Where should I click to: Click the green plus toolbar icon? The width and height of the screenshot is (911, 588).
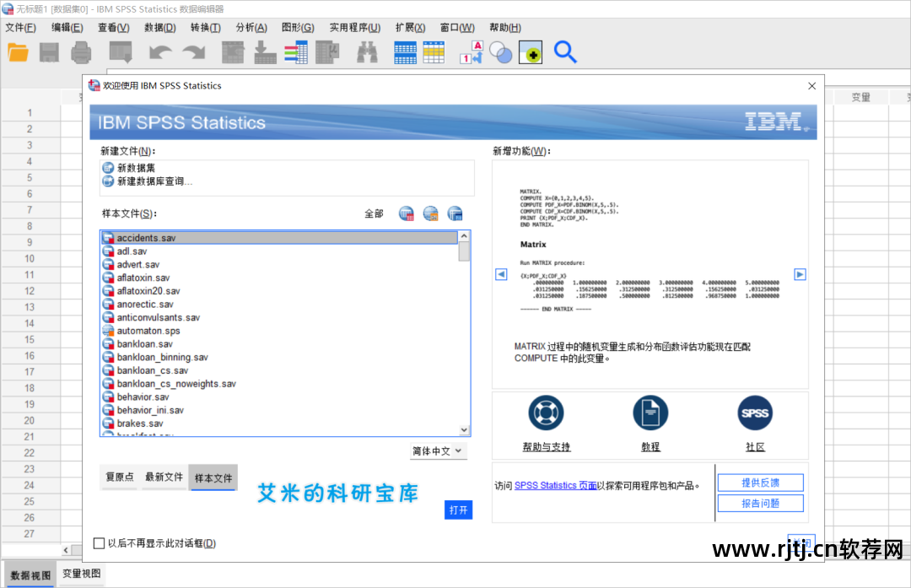[x=531, y=53]
